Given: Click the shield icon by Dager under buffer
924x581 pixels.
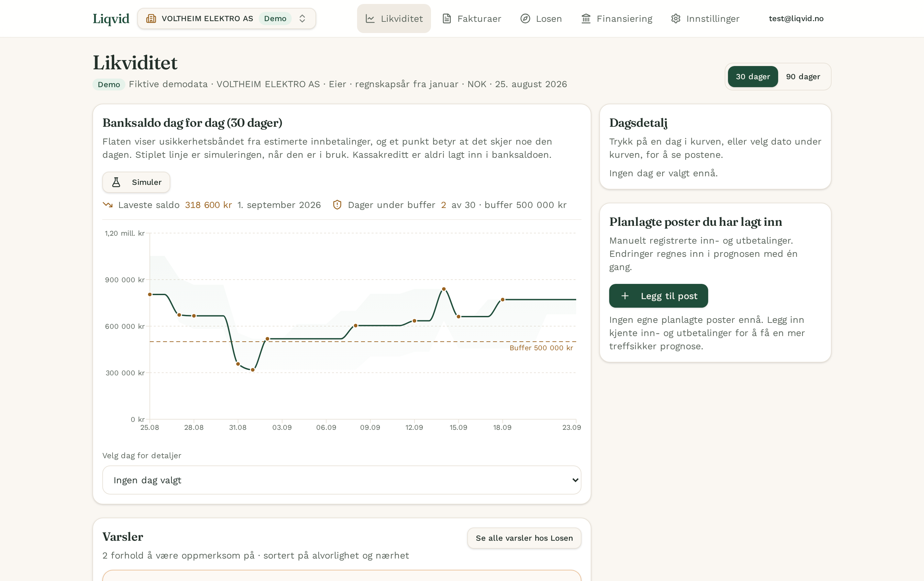Looking at the screenshot, I should [337, 205].
